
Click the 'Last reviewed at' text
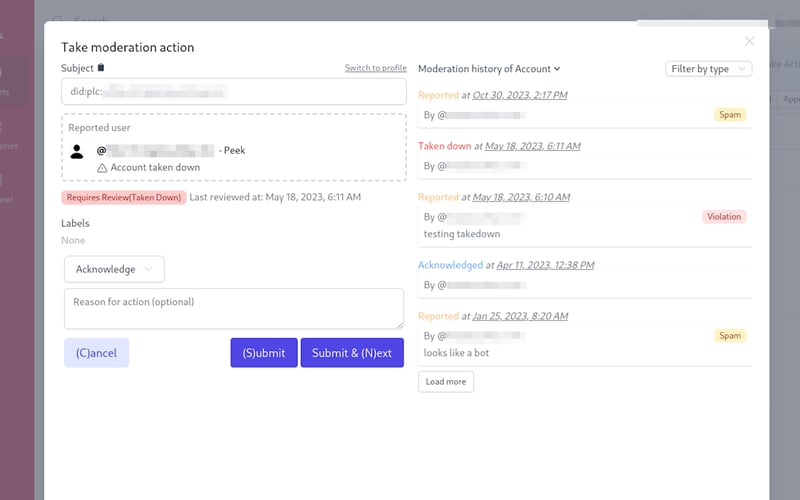click(275, 197)
